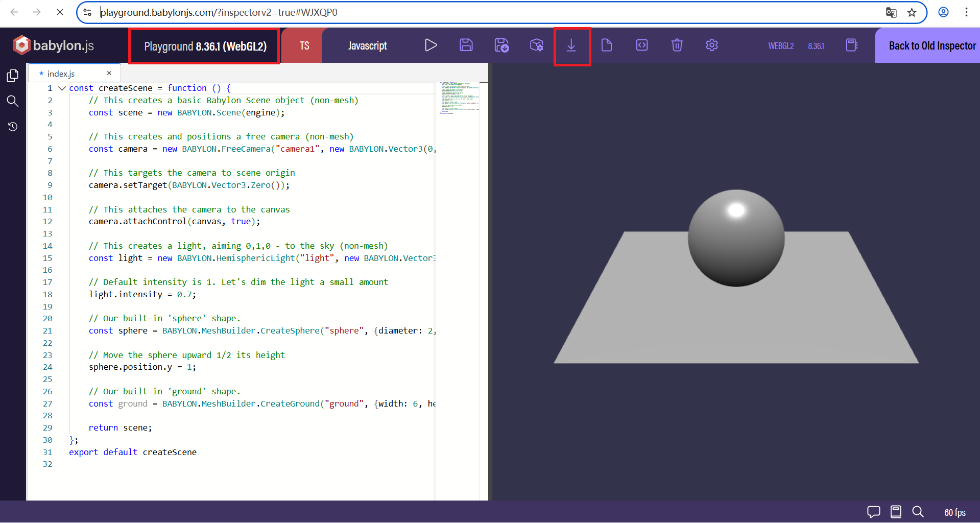The height and width of the screenshot is (523, 980).
Task: Click the line 'return scene;'
Action: pos(120,428)
